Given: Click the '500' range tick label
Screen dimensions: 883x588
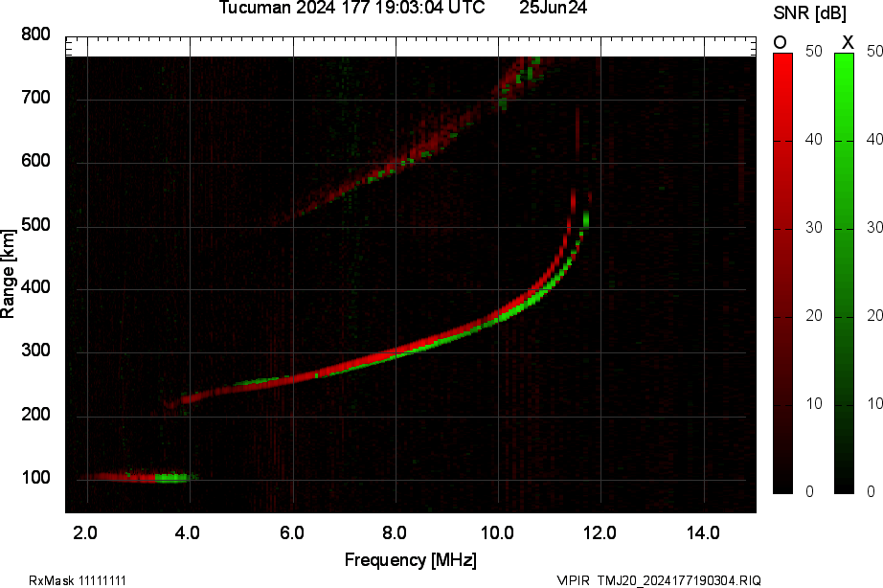Looking at the screenshot, I should click(36, 225).
